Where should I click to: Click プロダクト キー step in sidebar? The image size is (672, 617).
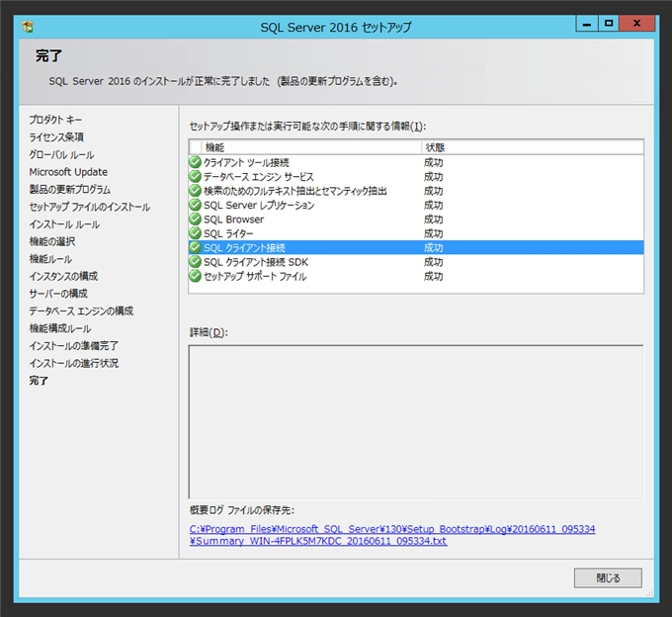click(55, 120)
